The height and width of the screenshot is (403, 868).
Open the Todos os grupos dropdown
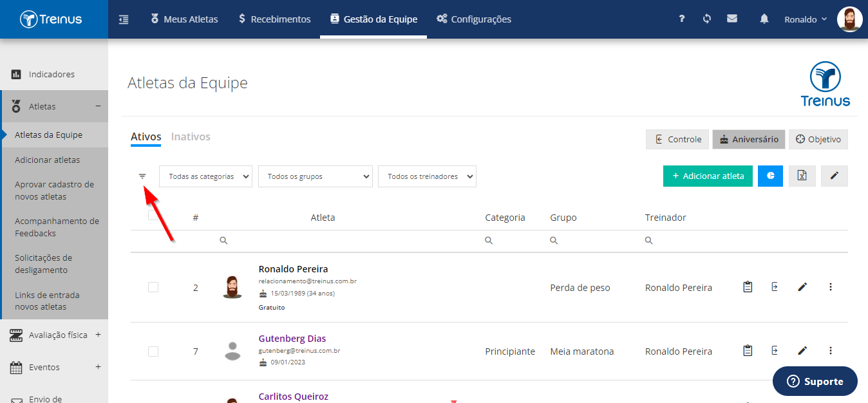pyautogui.click(x=316, y=176)
